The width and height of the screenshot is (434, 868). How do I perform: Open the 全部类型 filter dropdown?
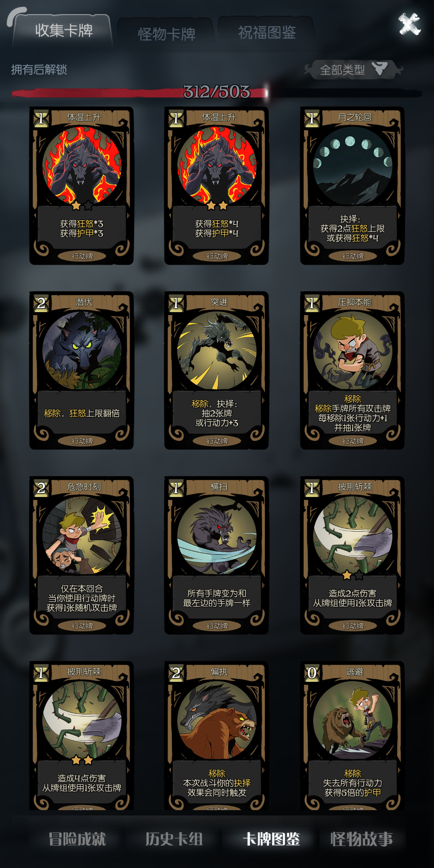click(354, 70)
